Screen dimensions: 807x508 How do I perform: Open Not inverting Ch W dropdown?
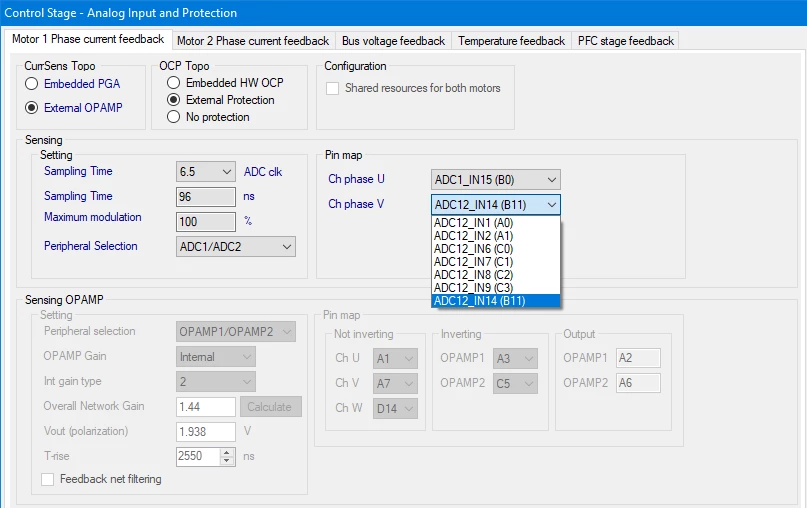tap(395, 409)
